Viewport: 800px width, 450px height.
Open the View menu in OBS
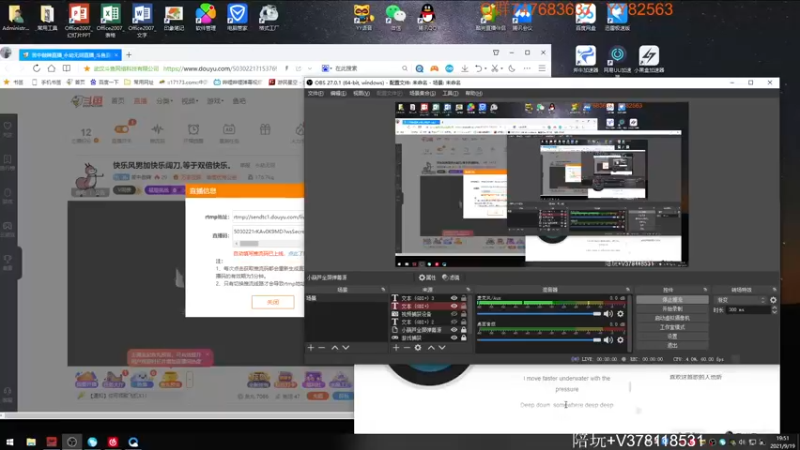(x=361, y=93)
